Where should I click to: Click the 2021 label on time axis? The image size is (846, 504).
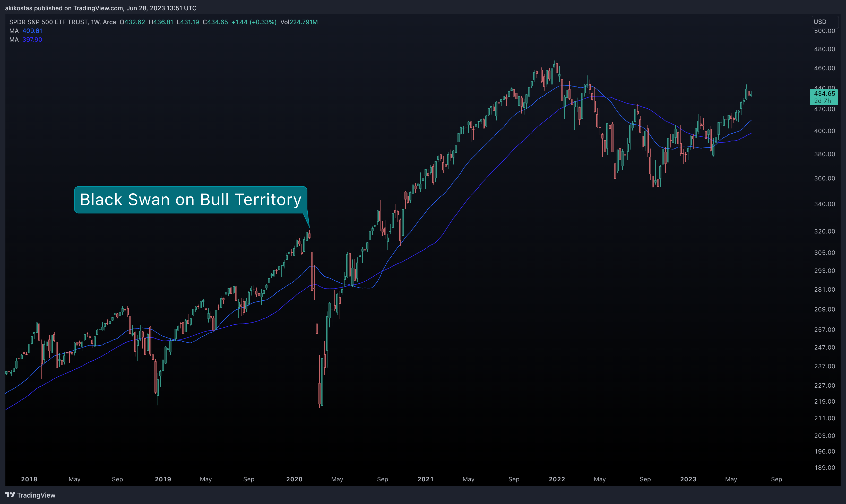(x=425, y=479)
